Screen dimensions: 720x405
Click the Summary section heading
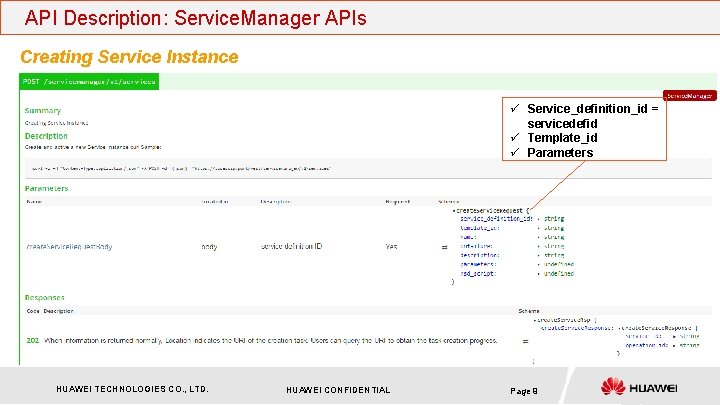tap(43, 111)
